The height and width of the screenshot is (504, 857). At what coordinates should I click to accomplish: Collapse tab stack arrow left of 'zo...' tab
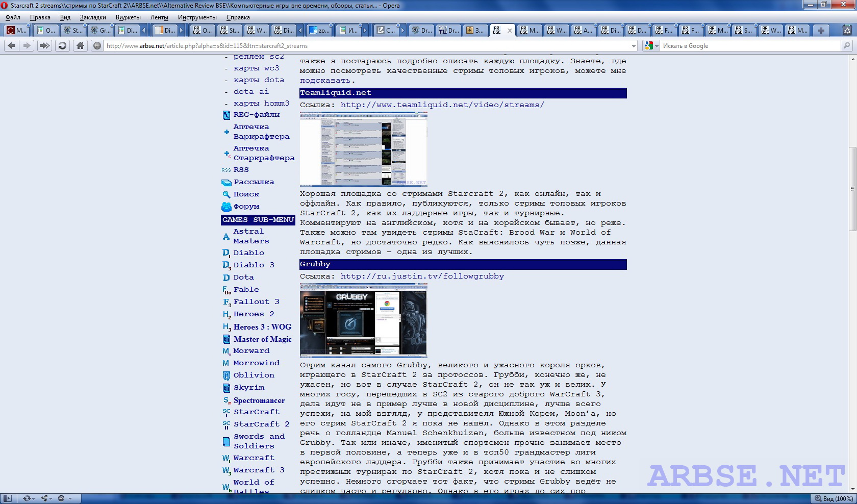pos(301,31)
